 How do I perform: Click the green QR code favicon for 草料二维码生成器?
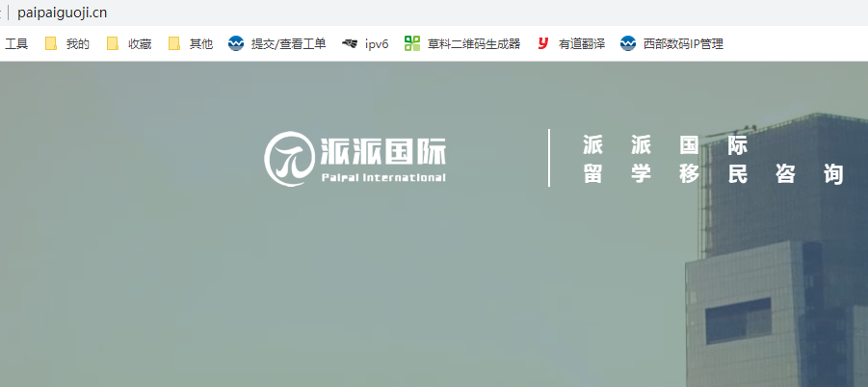pyautogui.click(x=412, y=43)
